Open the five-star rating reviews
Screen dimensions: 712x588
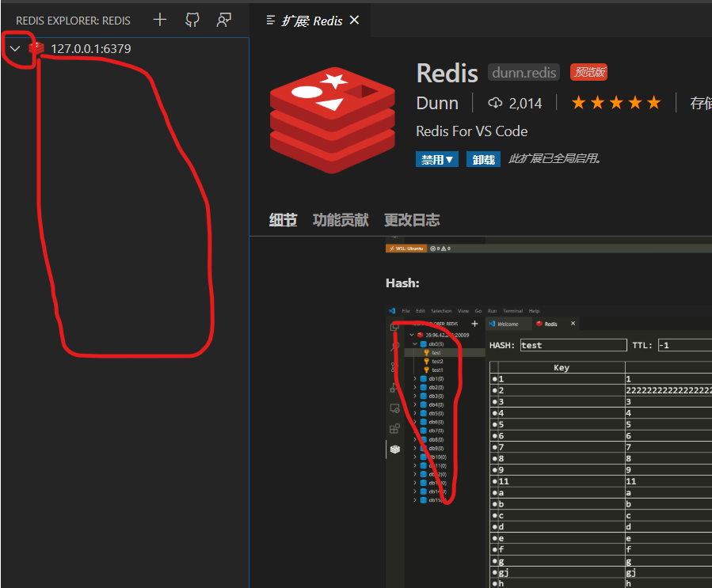615,103
